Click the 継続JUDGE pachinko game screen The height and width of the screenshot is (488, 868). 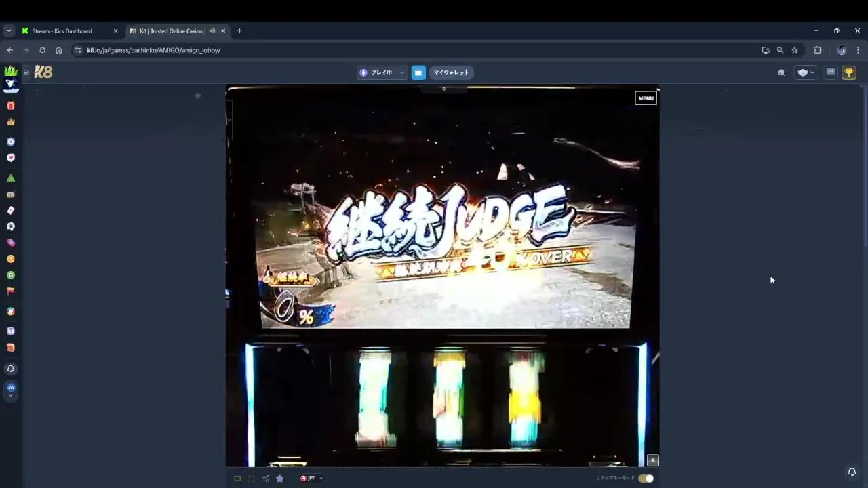[x=442, y=277]
